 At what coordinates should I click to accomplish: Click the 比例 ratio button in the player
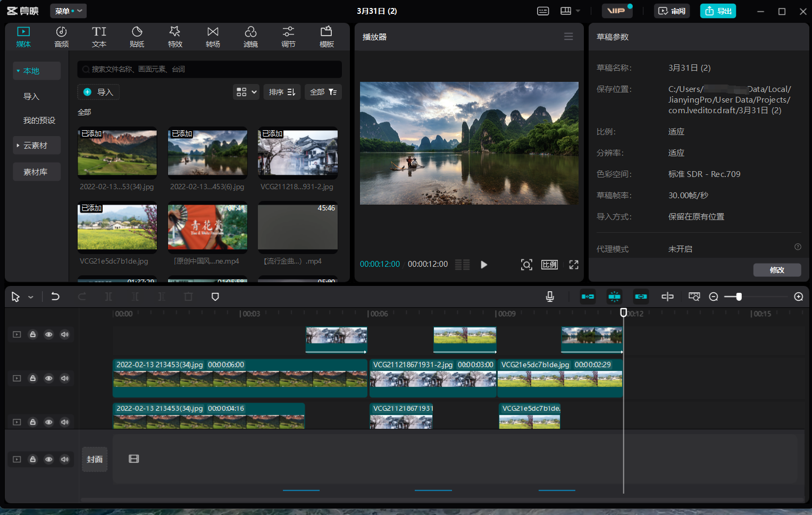pos(549,265)
